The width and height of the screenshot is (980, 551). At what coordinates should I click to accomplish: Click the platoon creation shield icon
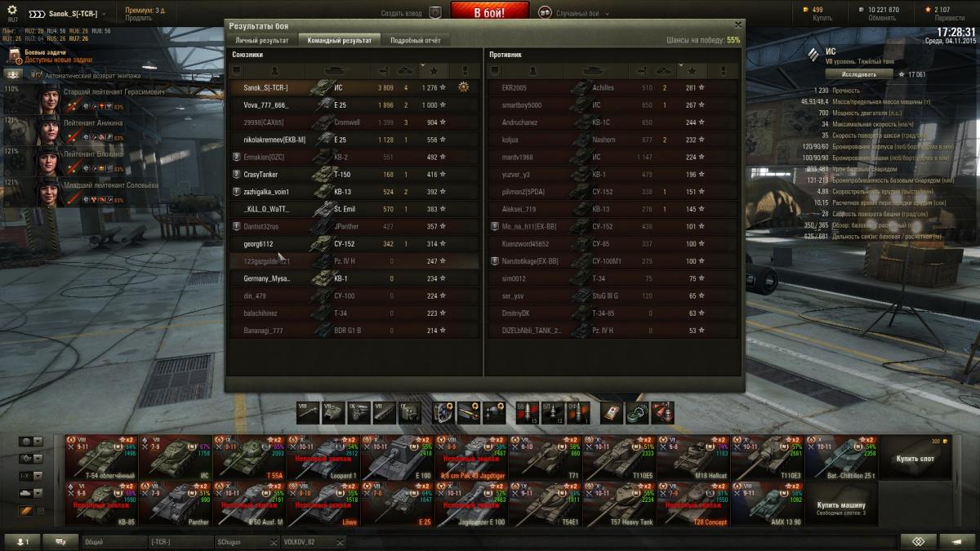click(x=435, y=13)
